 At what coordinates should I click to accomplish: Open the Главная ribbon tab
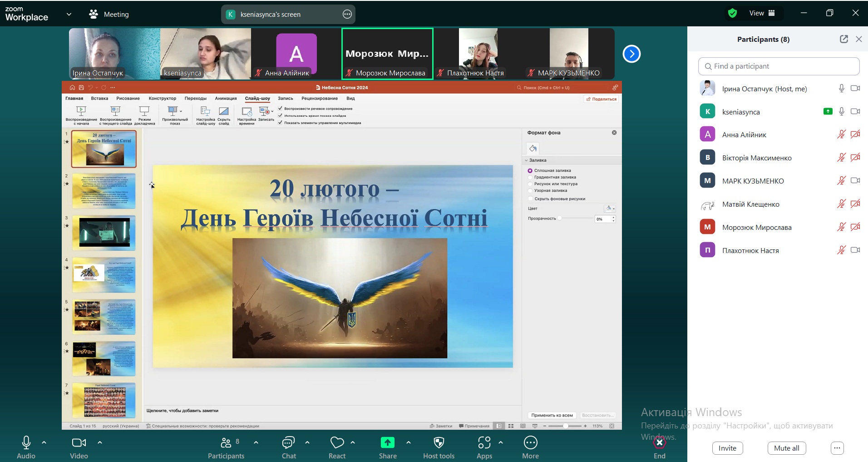pos(74,99)
